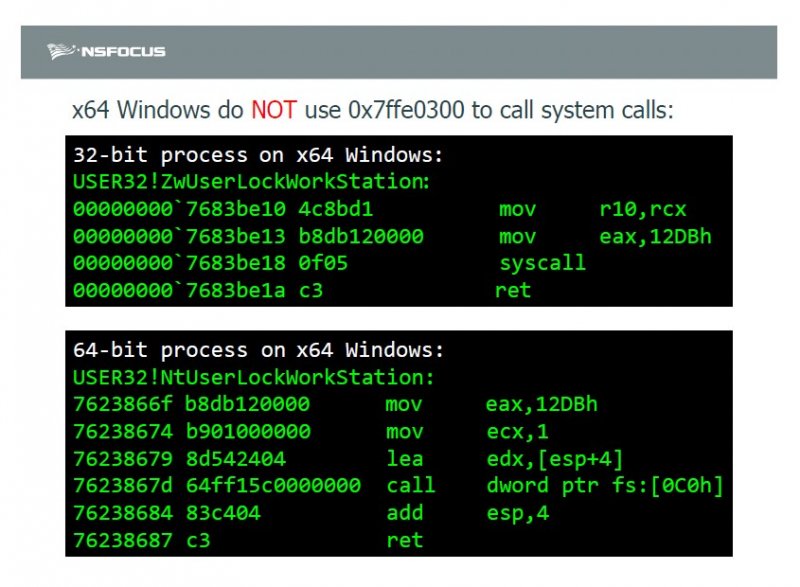
Task: Select the add esp,4 instruction
Action: coord(467,513)
